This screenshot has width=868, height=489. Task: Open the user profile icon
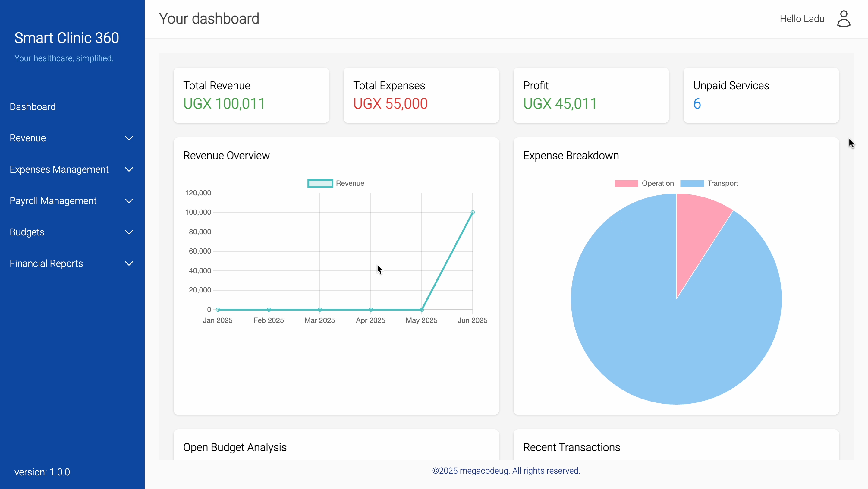click(x=844, y=19)
